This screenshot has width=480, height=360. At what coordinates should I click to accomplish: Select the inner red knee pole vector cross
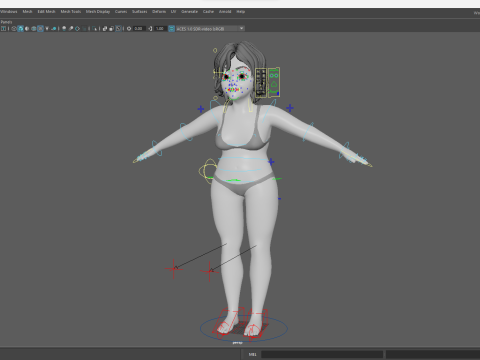pos(210,272)
